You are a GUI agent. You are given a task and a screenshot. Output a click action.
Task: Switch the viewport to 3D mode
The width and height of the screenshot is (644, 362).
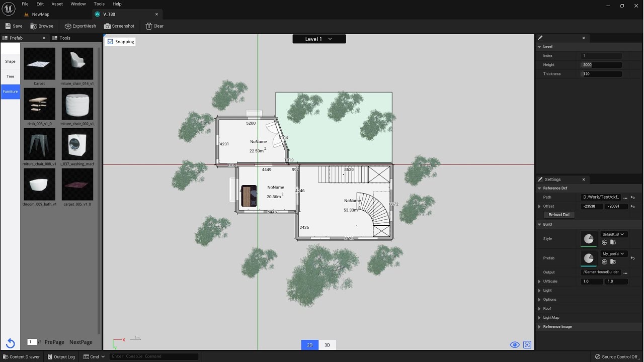327,345
